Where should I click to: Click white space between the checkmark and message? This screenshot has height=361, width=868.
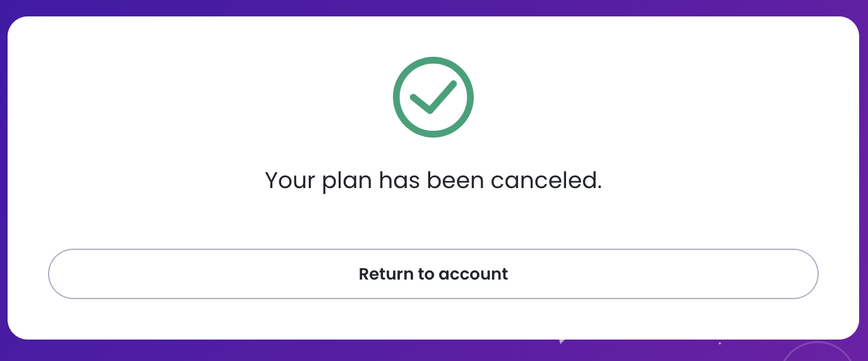(433, 153)
